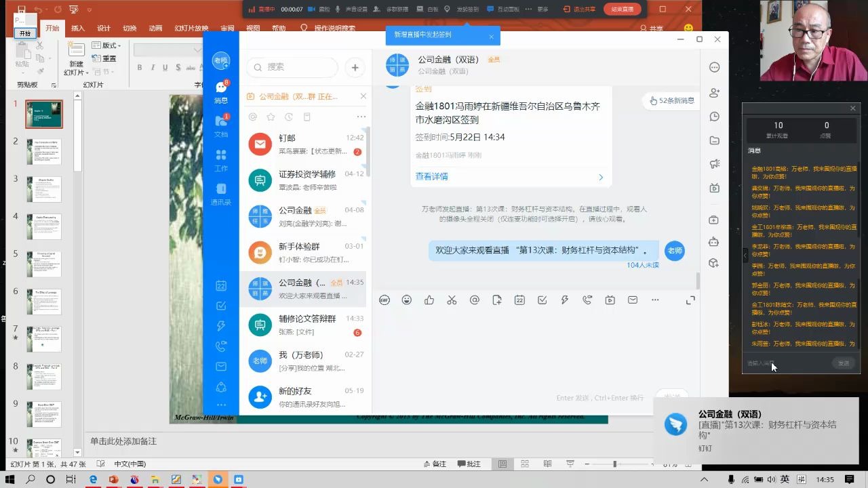Open 钉邮 conversation in list
This screenshot has width=868, height=488.
[303, 144]
